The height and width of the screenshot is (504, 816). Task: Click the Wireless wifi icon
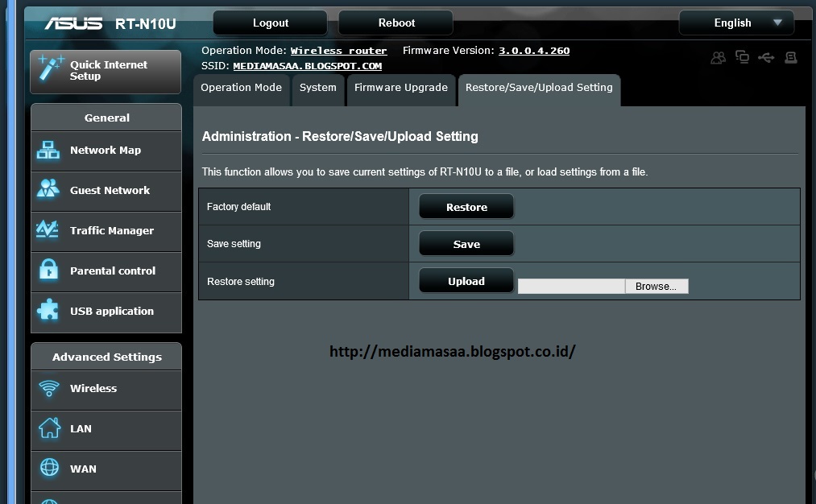(x=49, y=388)
